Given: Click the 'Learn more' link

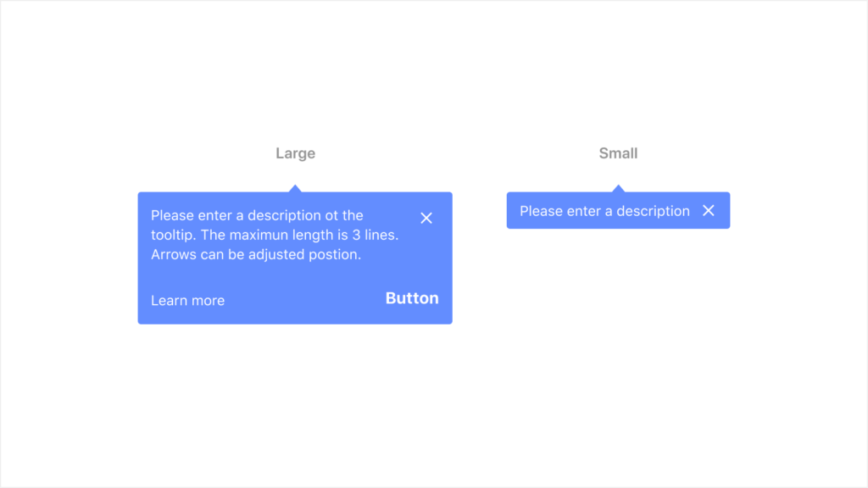Looking at the screenshot, I should pos(187,300).
